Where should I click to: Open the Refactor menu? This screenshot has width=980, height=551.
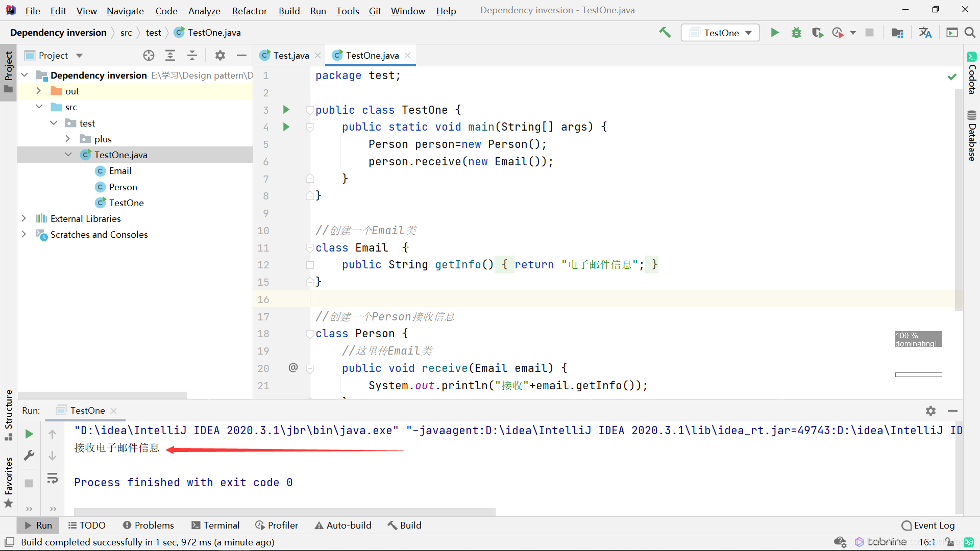tap(249, 11)
